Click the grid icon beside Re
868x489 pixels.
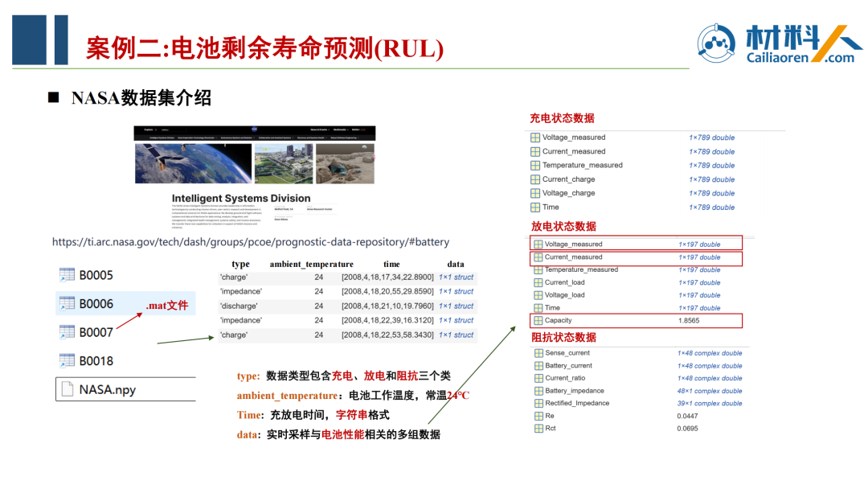pyautogui.click(x=538, y=416)
